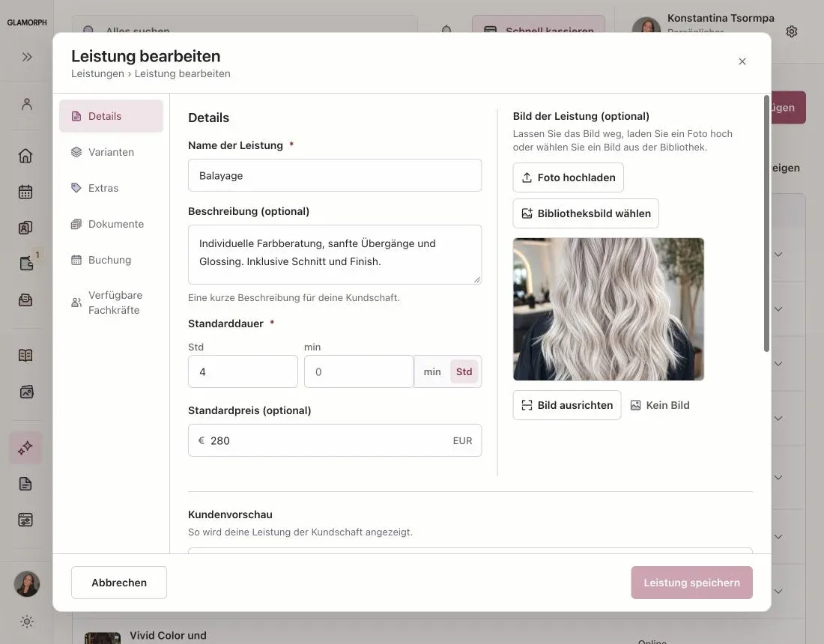Click Abbrechen button
This screenshot has height=644, width=824.
click(x=119, y=583)
